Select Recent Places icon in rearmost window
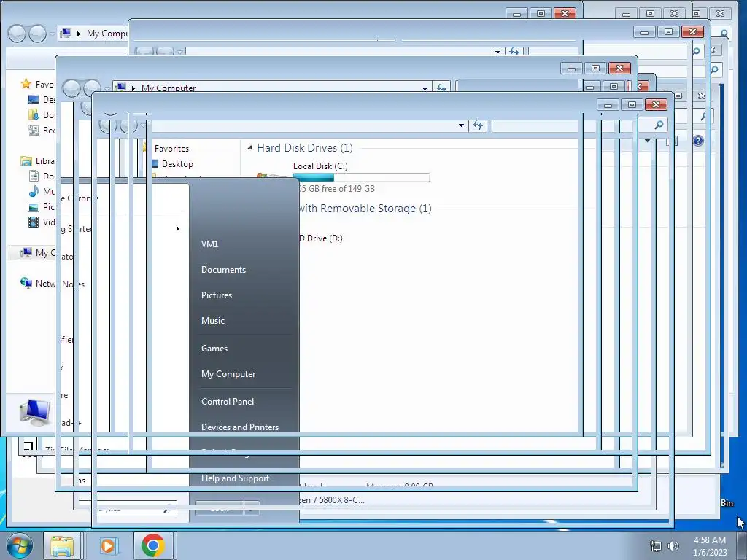 pyautogui.click(x=34, y=130)
